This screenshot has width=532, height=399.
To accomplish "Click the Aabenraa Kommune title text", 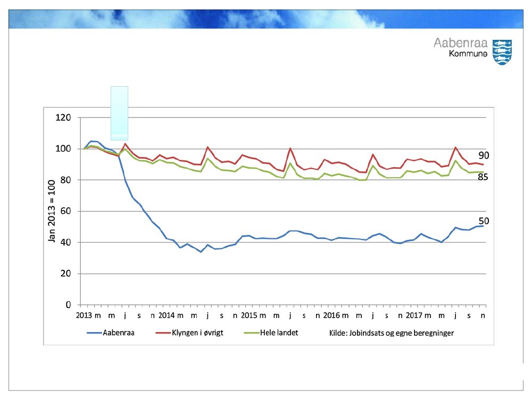I will [460, 47].
